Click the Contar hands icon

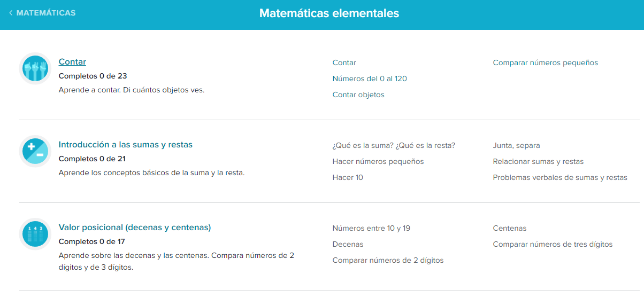[35, 68]
